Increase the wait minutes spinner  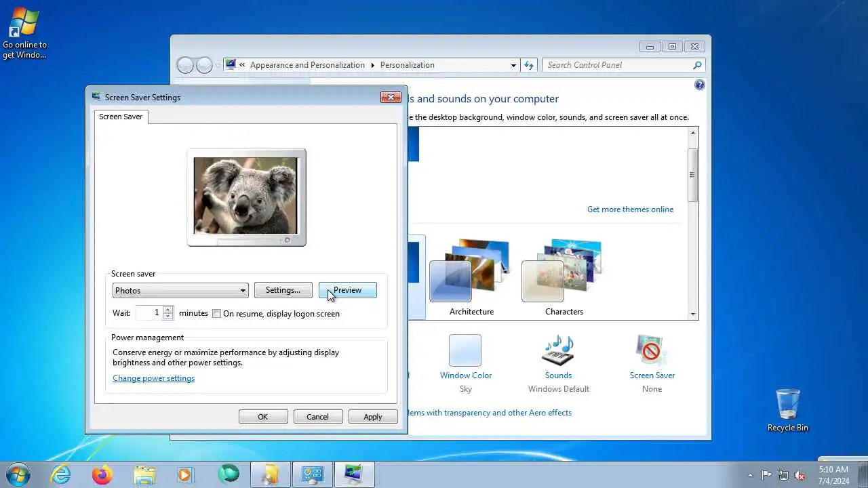168,309
